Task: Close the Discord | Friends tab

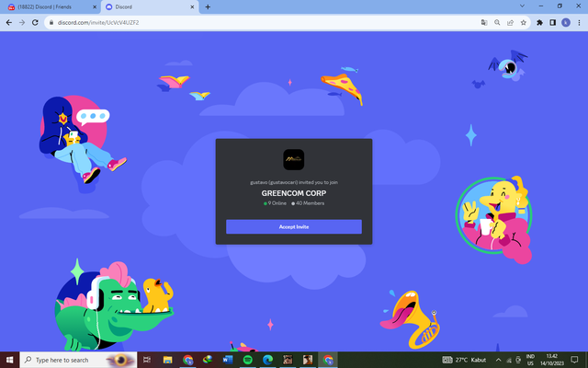Action: click(x=95, y=6)
